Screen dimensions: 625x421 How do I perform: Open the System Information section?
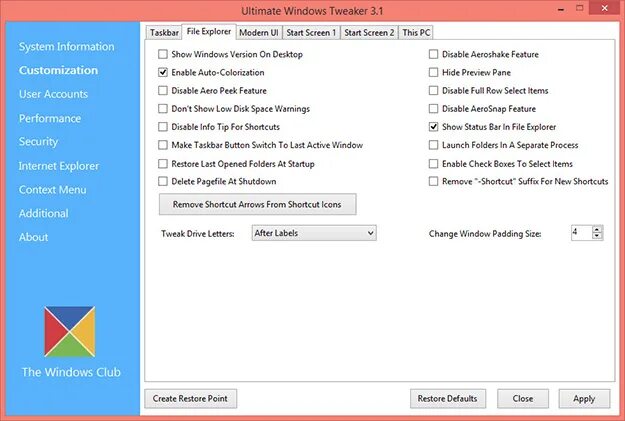tap(67, 47)
